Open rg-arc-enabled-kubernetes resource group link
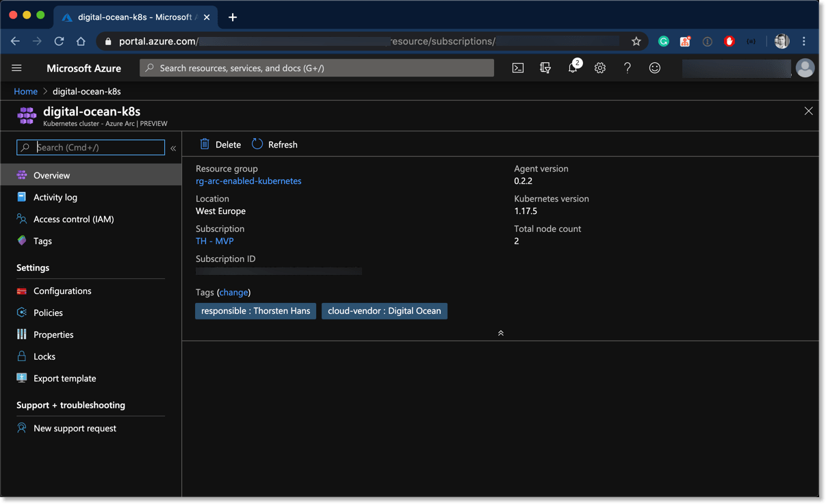The height and width of the screenshot is (504, 826). click(x=248, y=181)
